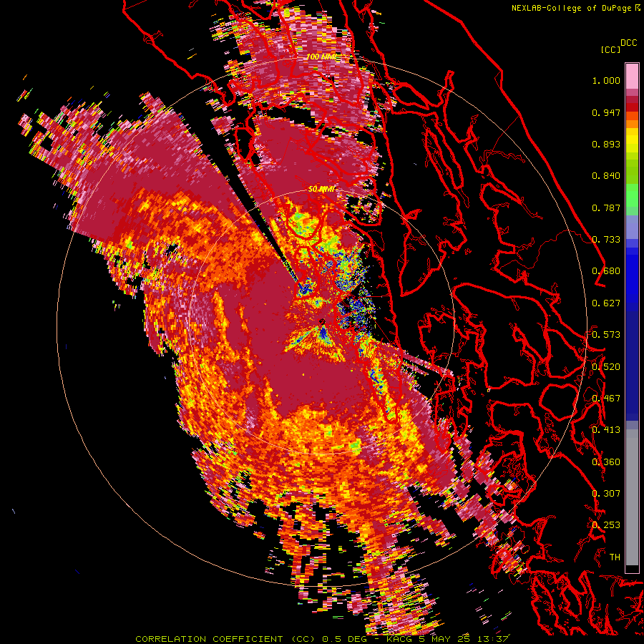
Task: Select the 0.573 legend value
Action: 606,335
